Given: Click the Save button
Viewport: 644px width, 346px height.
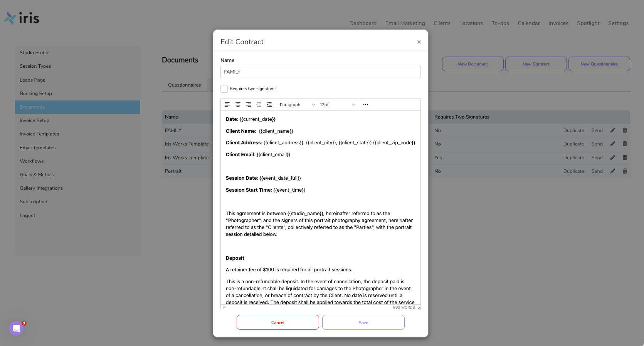Looking at the screenshot, I should pos(363,323).
